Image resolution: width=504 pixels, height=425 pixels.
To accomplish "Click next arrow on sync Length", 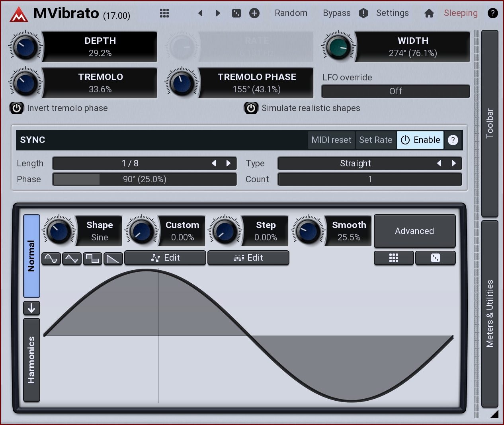I will [229, 163].
